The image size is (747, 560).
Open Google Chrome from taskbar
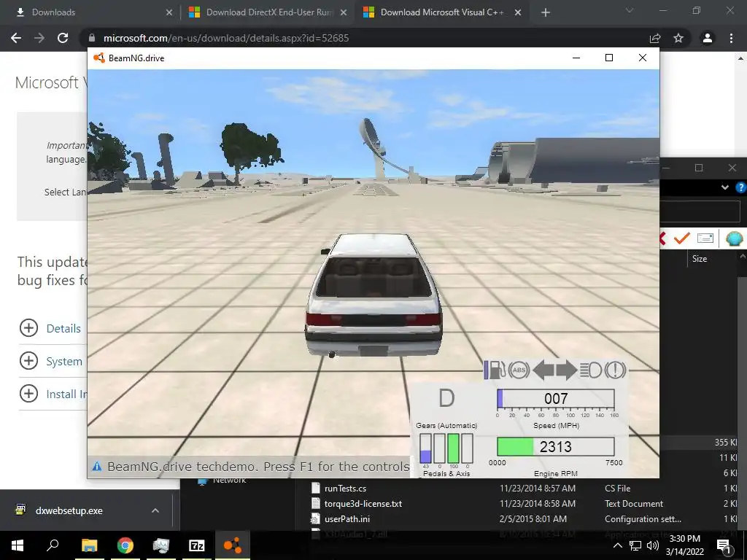[125, 545]
